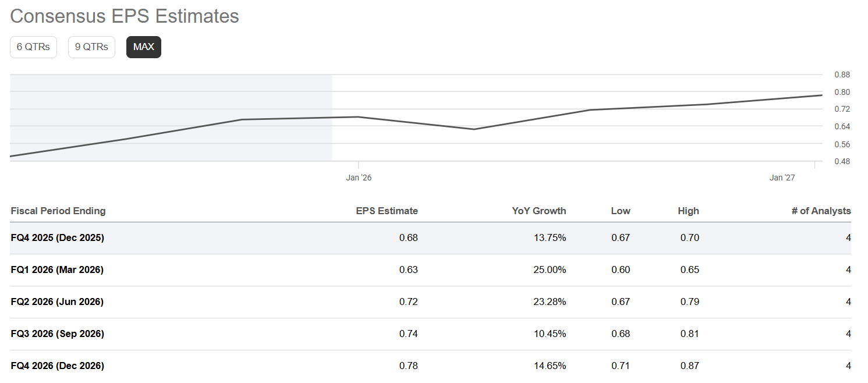
Task: Click the MAX range button
Action: [144, 47]
